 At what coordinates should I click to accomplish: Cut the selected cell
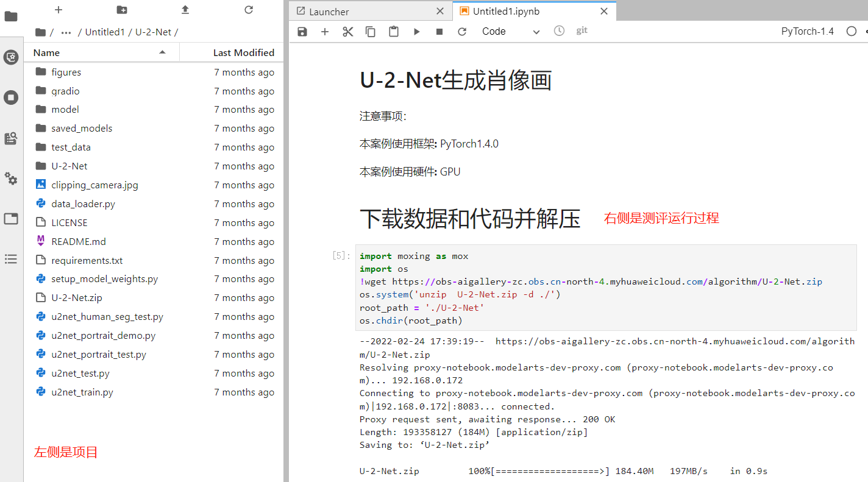tap(348, 32)
